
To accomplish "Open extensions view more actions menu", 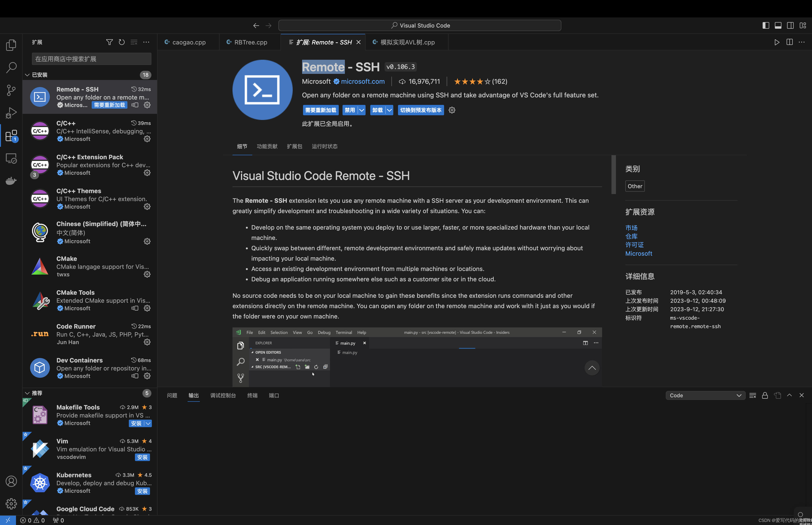I will click(146, 42).
